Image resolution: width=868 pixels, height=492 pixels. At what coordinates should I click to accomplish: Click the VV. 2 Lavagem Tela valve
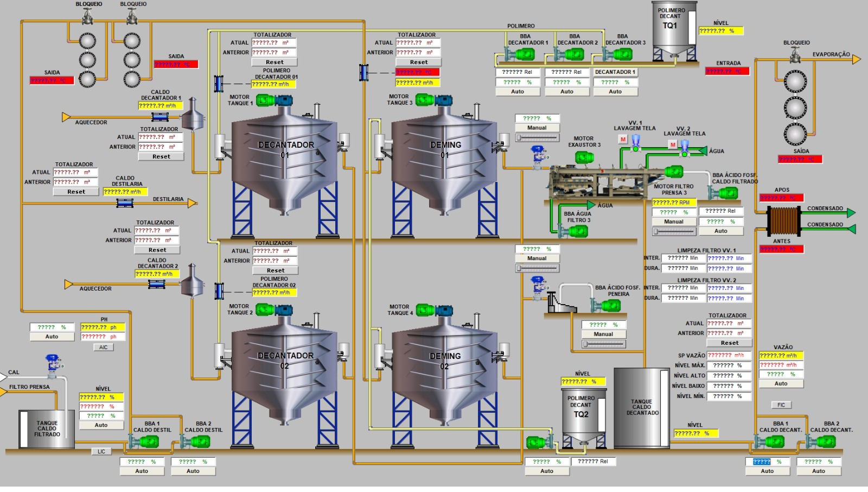coord(685,146)
